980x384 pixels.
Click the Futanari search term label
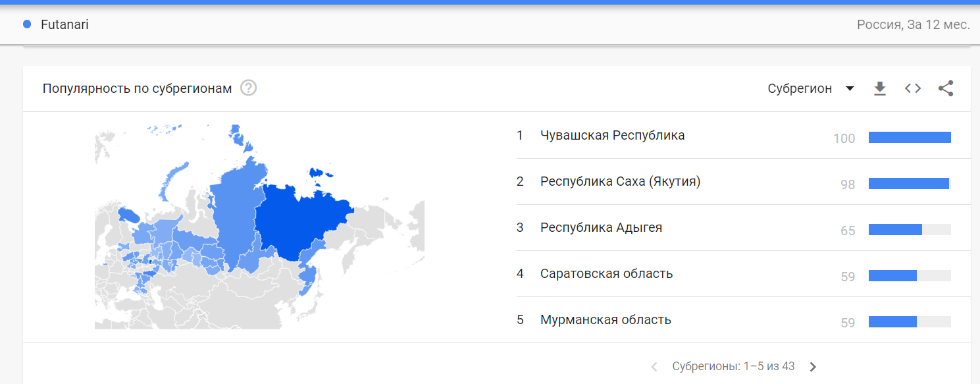coord(64,24)
